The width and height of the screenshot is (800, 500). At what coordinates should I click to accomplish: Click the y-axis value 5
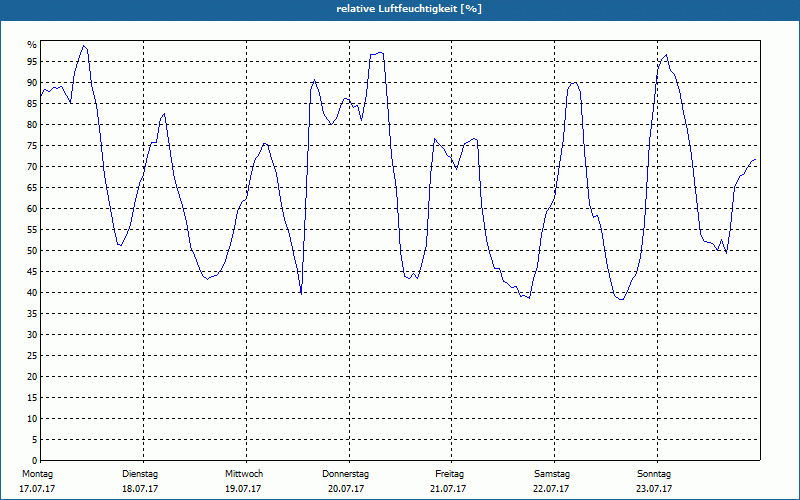35,440
